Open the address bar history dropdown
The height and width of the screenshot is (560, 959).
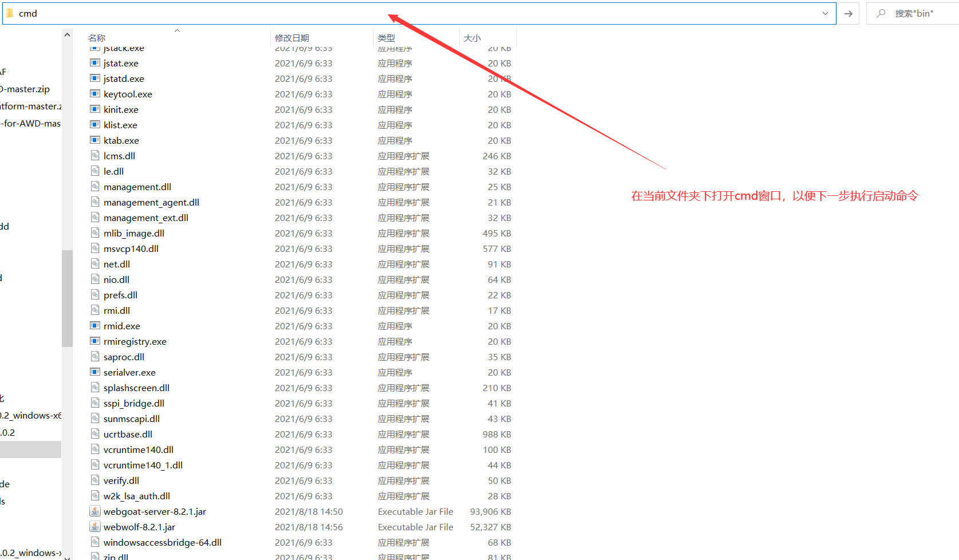[x=825, y=13]
